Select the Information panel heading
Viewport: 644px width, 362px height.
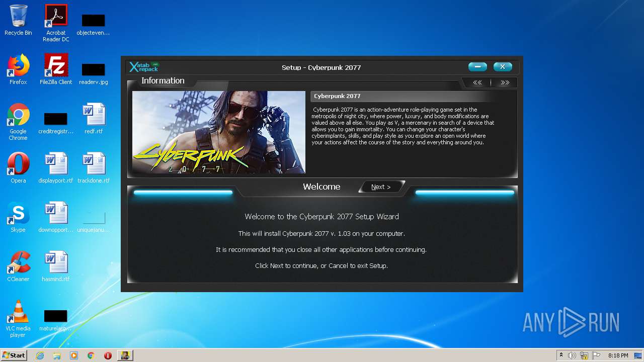163,81
